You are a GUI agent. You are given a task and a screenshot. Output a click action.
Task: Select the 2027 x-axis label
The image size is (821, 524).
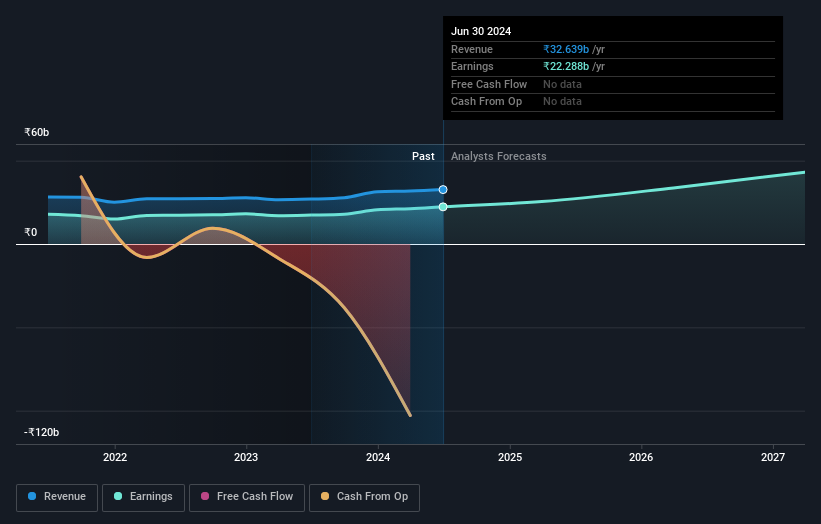[x=773, y=457]
